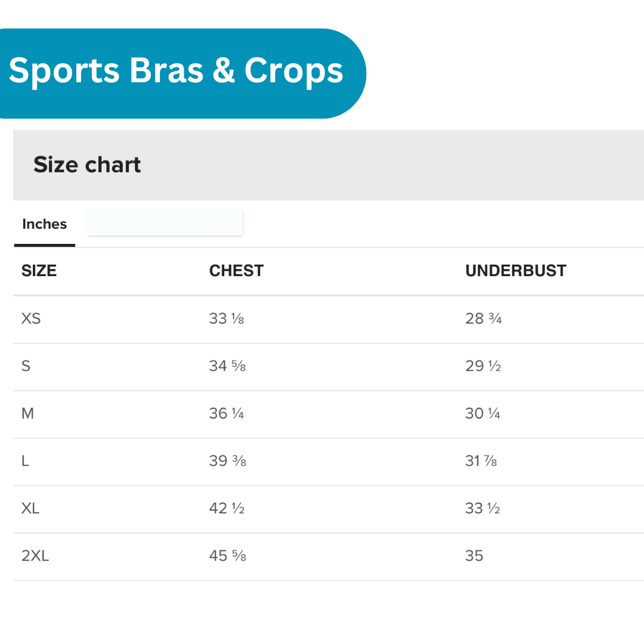Viewport: 644px width, 644px height.
Task: Select the S size row label
Action: pyautogui.click(x=26, y=366)
